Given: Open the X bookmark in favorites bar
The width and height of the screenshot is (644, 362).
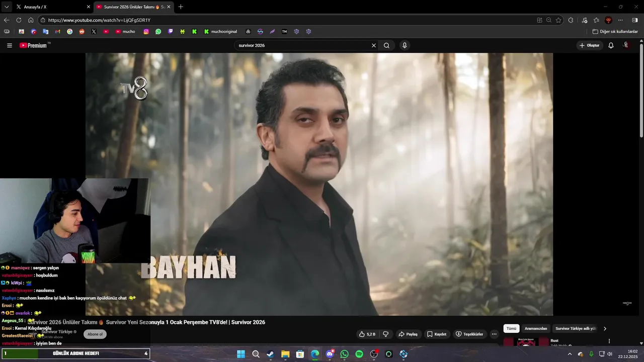Looking at the screenshot, I should pyautogui.click(x=94, y=32).
